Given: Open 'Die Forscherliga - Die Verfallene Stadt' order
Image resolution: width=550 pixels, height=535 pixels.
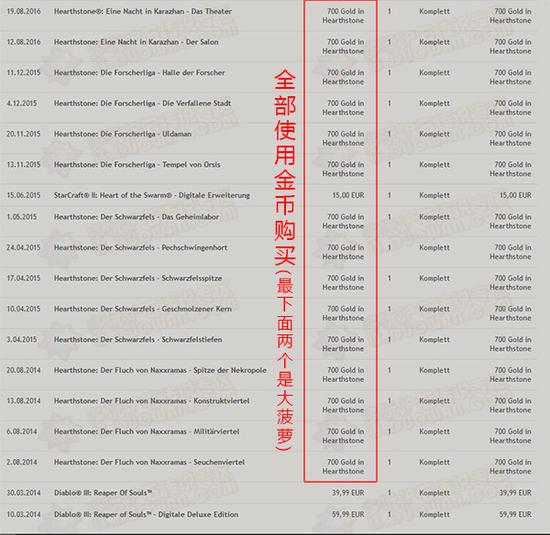Looking at the screenshot, I should (x=142, y=103).
